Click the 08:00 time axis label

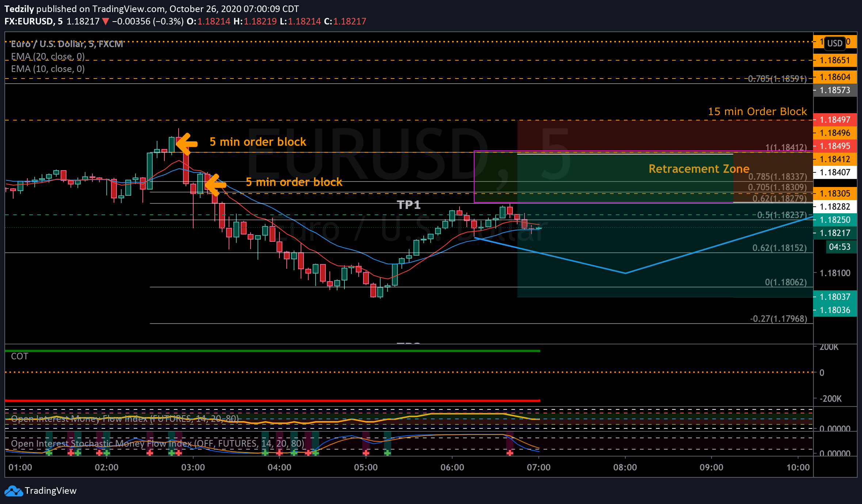(x=625, y=467)
